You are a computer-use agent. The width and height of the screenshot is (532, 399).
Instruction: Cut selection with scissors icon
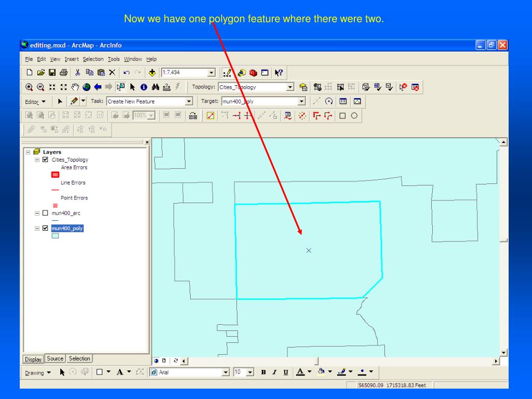pos(78,72)
